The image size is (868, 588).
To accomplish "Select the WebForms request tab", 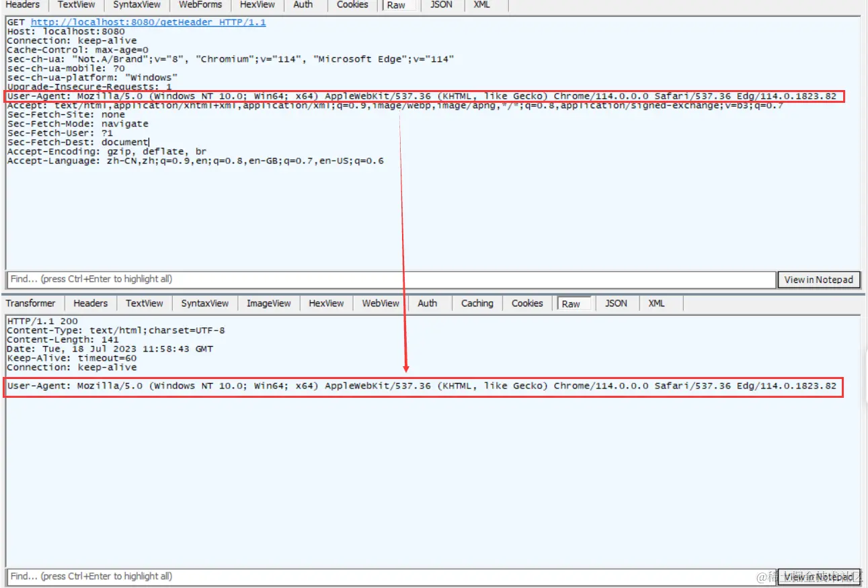I will (200, 5).
